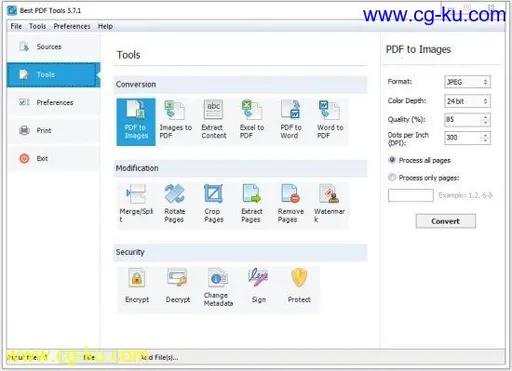This screenshot has width=512, height=371.
Task: Click the Quality percent spinner field
Action: (467, 120)
